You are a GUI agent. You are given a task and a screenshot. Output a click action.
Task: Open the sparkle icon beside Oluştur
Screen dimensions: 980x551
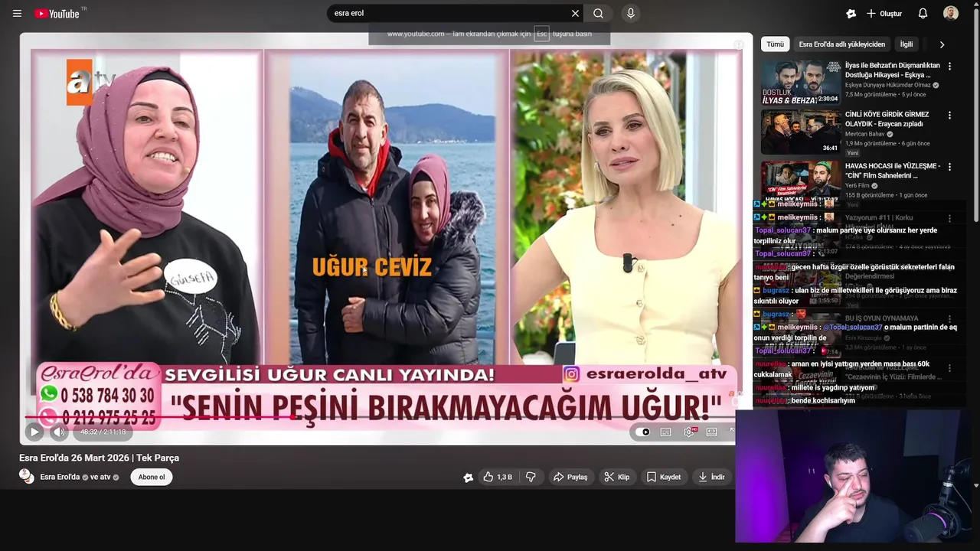tap(851, 13)
